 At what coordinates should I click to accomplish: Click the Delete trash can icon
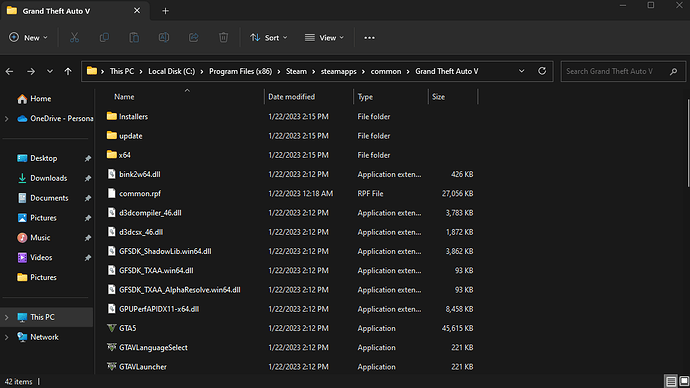224,38
